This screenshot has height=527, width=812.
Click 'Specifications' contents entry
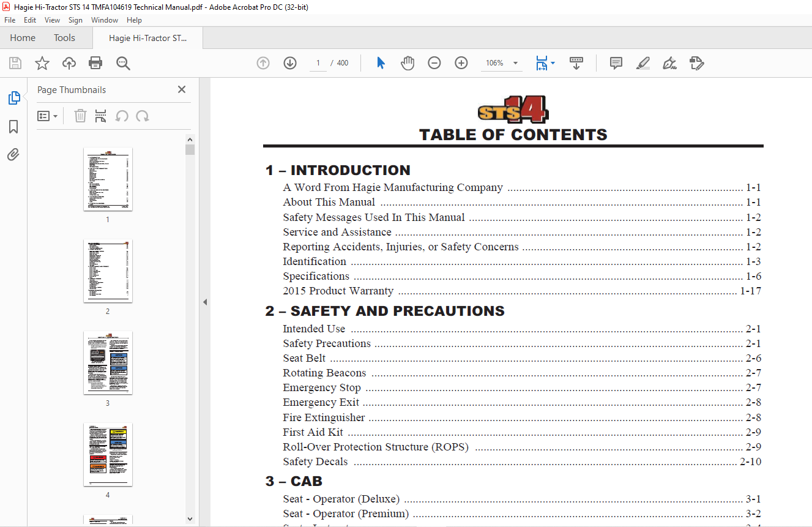pyautogui.click(x=316, y=276)
